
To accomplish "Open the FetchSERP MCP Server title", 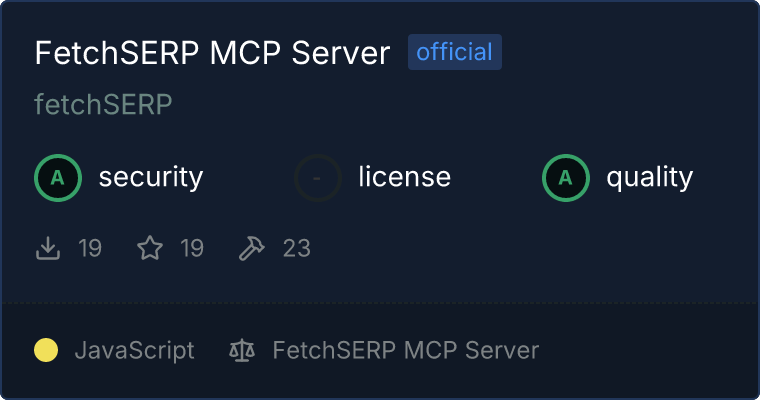I will coord(212,52).
